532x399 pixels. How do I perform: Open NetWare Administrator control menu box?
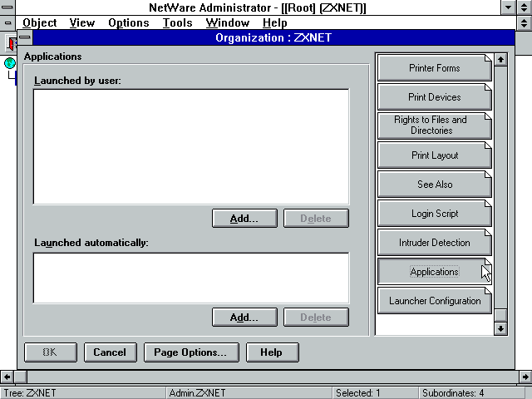tap(7, 7)
